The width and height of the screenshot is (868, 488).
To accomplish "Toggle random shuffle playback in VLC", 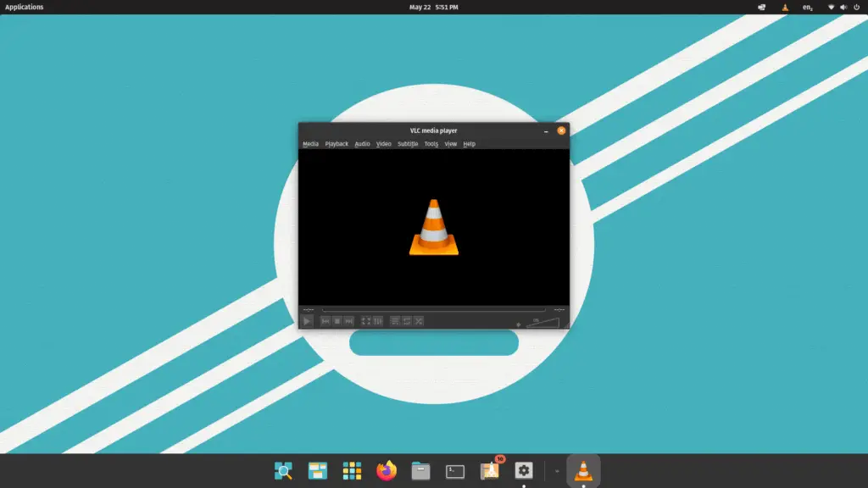I will pyautogui.click(x=419, y=321).
